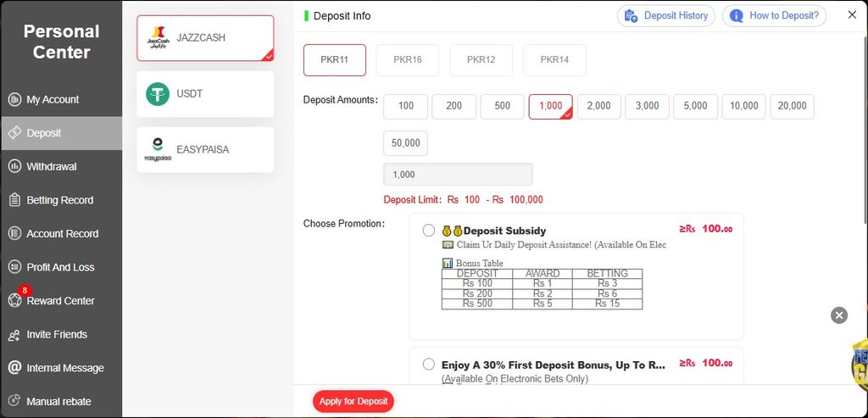Click the Rs 500 deposit table cell
The height and width of the screenshot is (418, 868).
(x=477, y=304)
